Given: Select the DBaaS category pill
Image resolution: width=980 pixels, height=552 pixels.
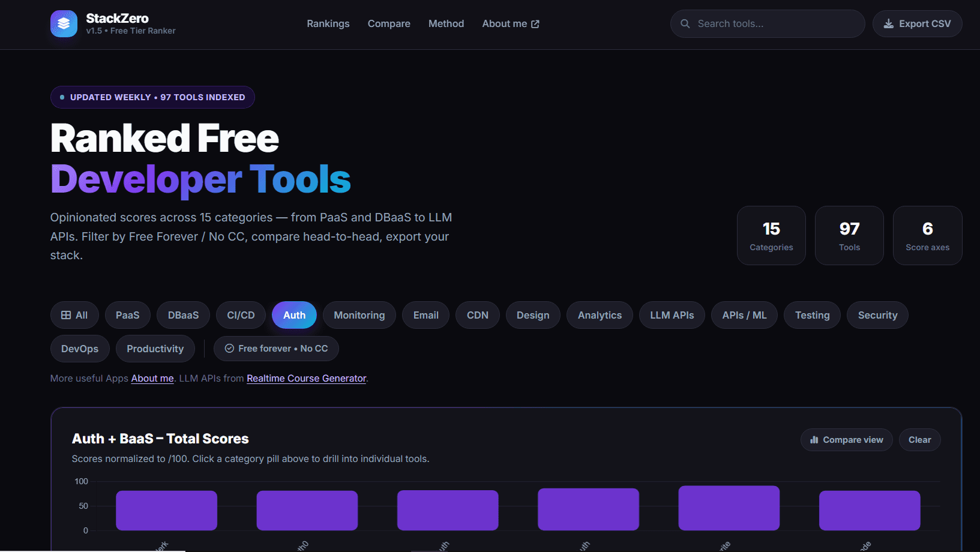Looking at the screenshot, I should (x=183, y=315).
